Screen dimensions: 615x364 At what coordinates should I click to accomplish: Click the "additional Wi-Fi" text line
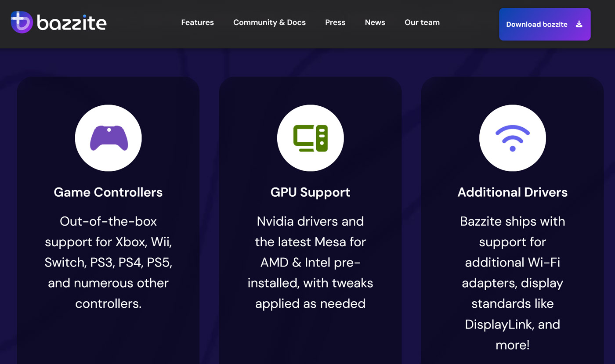coord(512,263)
